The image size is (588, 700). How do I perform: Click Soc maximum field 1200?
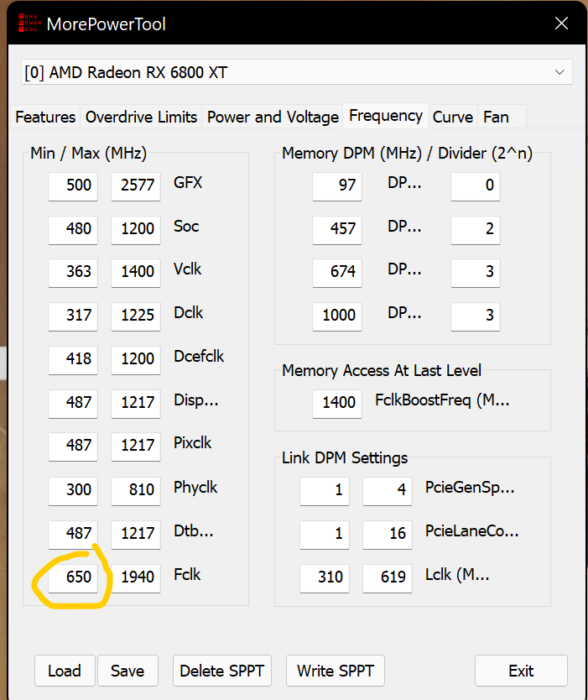136,228
